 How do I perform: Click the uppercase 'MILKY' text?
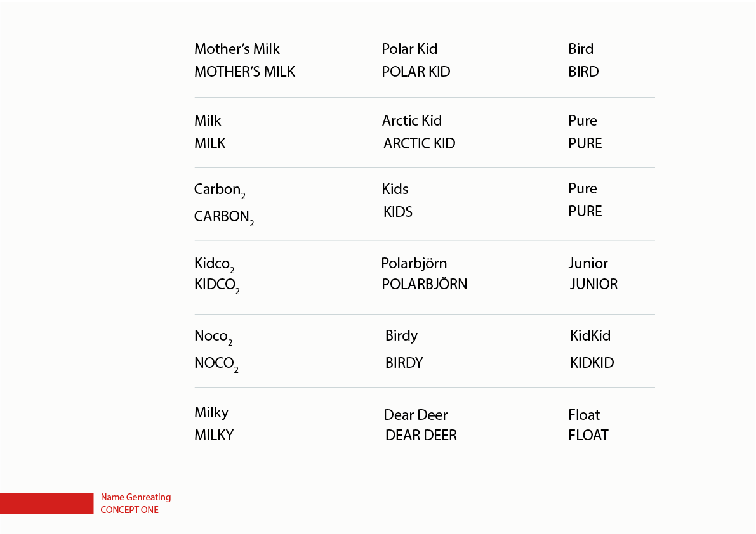click(x=213, y=435)
